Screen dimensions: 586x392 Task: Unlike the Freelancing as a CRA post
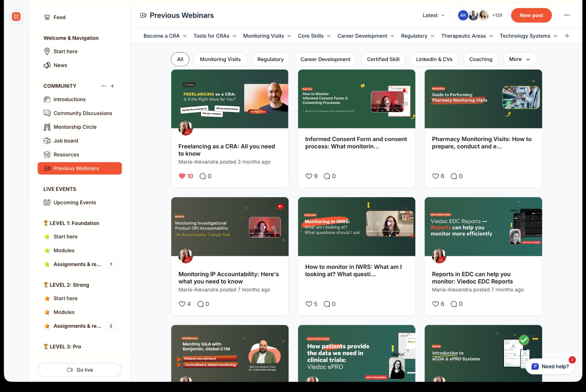pyautogui.click(x=186, y=176)
